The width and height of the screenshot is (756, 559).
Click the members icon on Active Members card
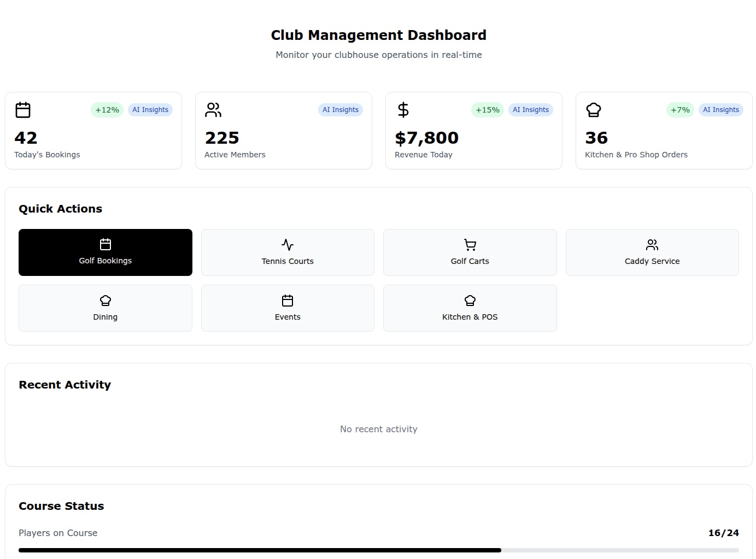coord(213,109)
